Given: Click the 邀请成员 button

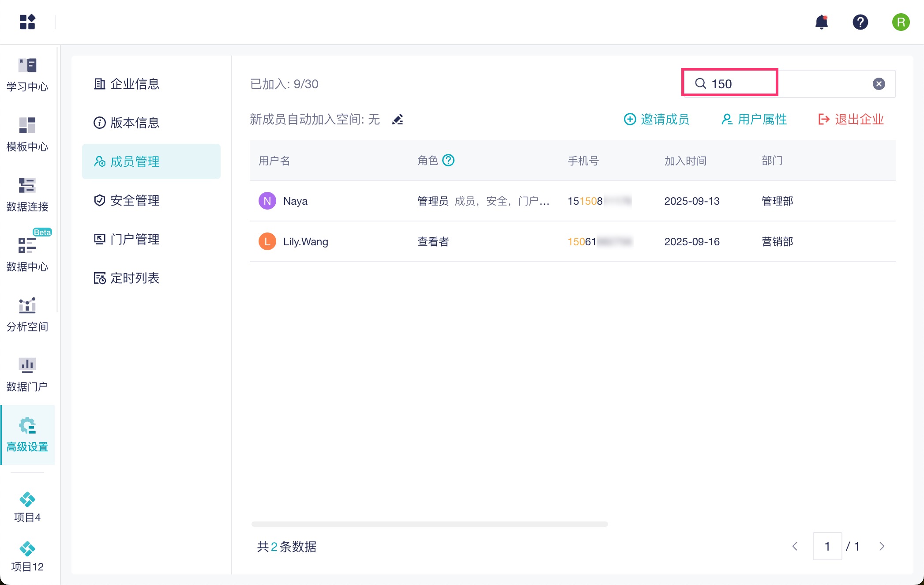Looking at the screenshot, I should (657, 119).
